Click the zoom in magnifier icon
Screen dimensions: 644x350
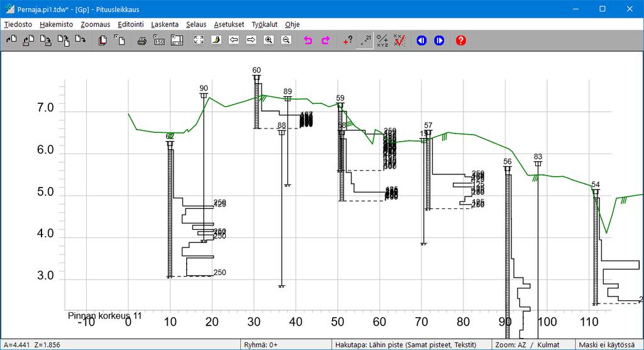[x=269, y=40]
